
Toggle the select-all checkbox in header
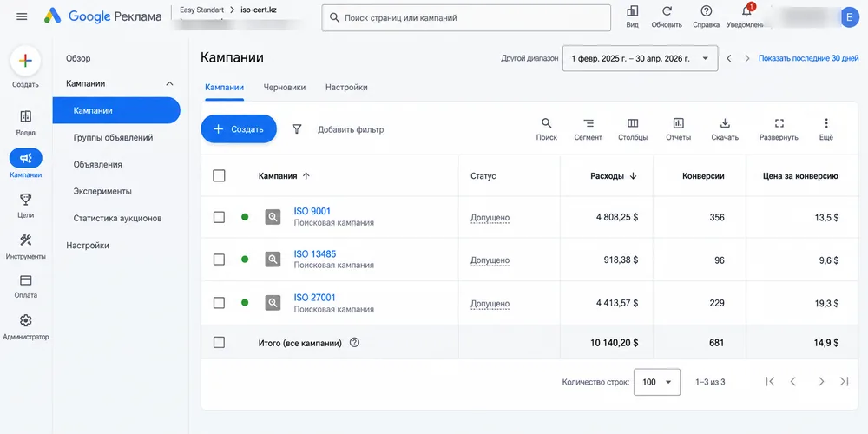coord(220,175)
